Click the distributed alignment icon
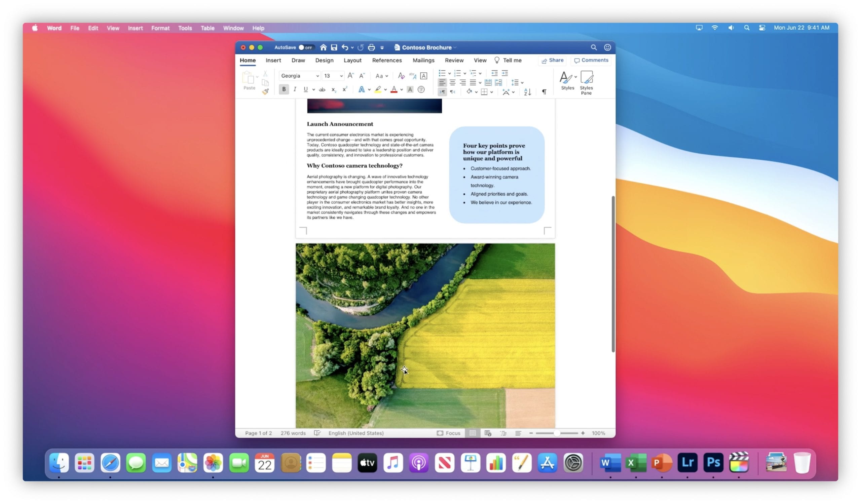The width and height of the screenshot is (861, 504). 488,82
